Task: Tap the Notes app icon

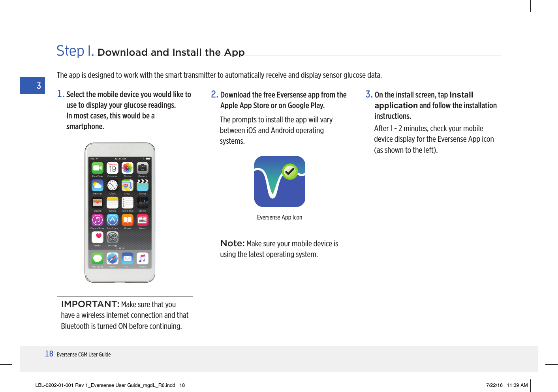Action: point(113,203)
